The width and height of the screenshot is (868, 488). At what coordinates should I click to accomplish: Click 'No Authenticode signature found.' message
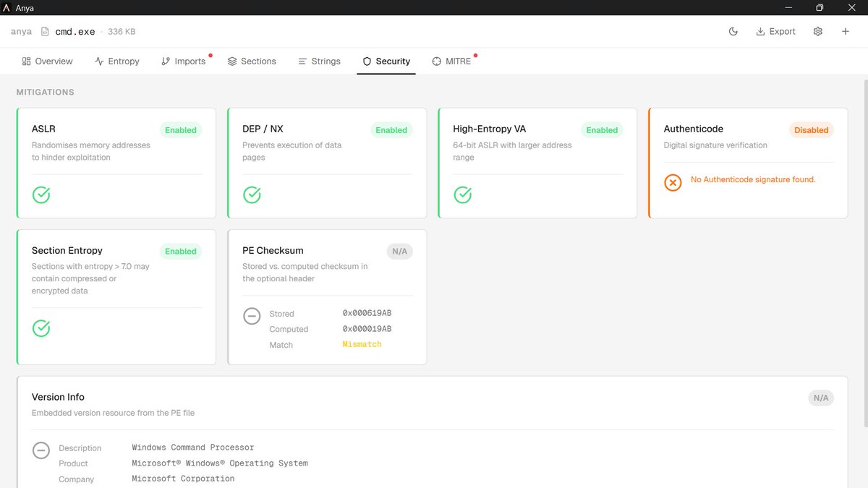point(753,179)
